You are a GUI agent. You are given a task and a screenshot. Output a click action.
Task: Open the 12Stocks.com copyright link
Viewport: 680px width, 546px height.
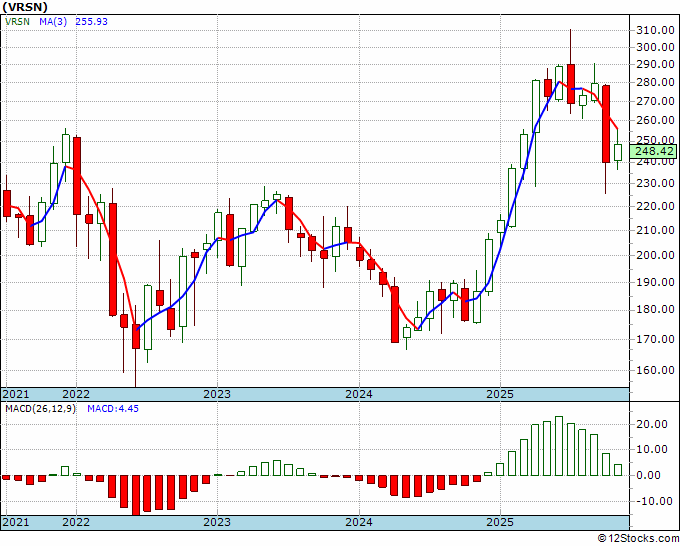coord(638,539)
